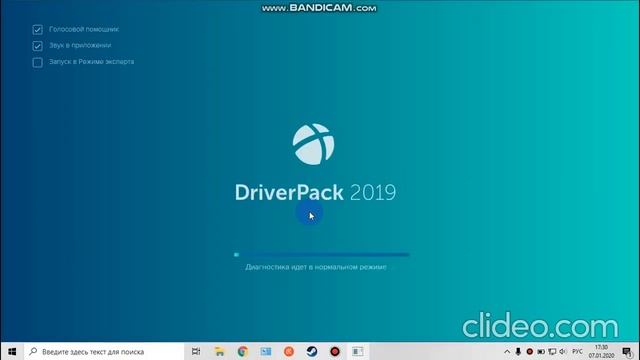640x360 pixels.
Task: Uncheck the Голосовой помощник checkbox
Action: point(38,29)
